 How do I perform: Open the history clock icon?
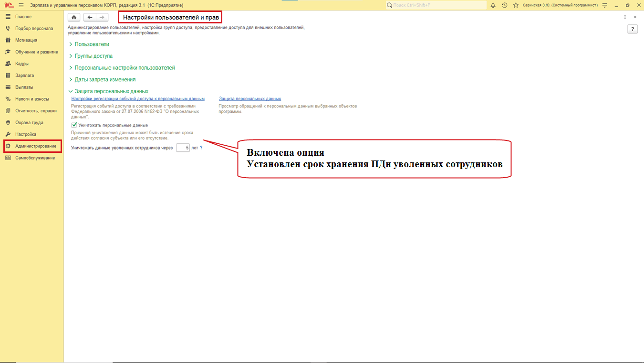click(504, 5)
